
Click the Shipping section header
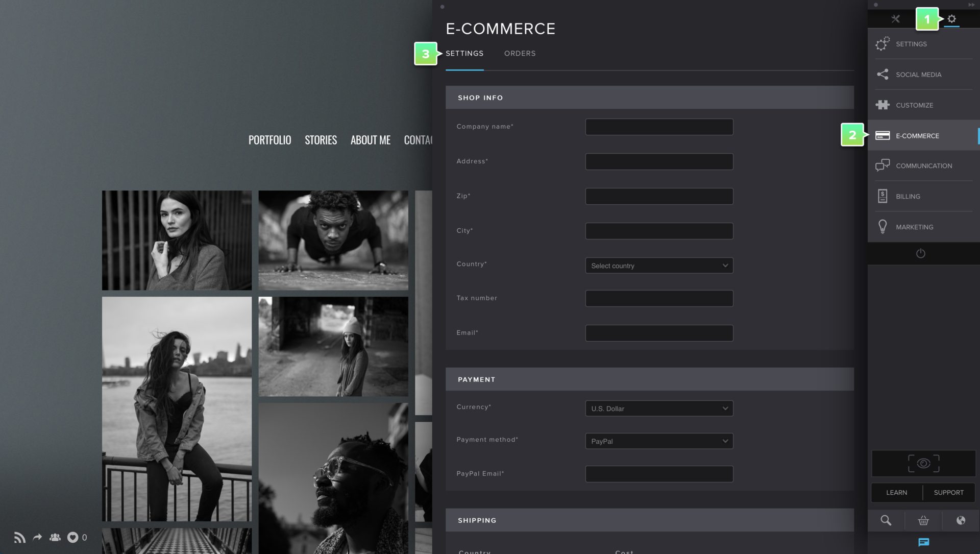649,520
